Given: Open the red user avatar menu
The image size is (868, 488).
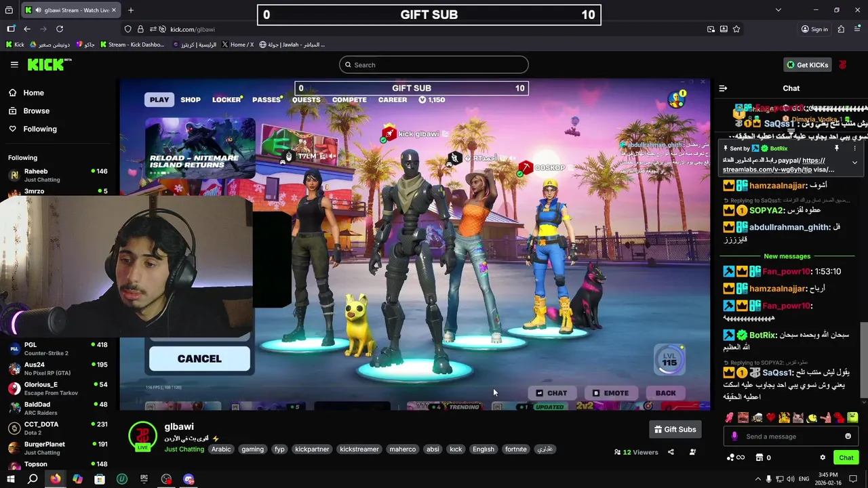Looking at the screenshot, I should (842, 65).
